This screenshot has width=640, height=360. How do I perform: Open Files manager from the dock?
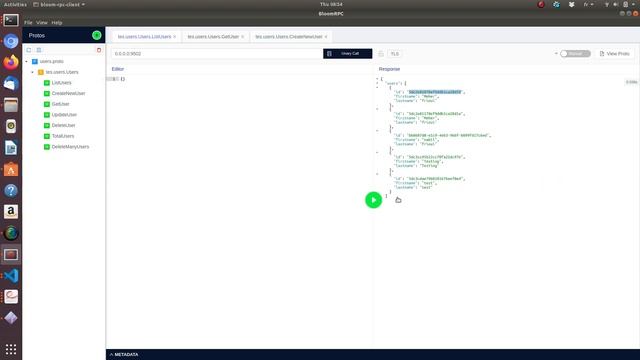11,105
